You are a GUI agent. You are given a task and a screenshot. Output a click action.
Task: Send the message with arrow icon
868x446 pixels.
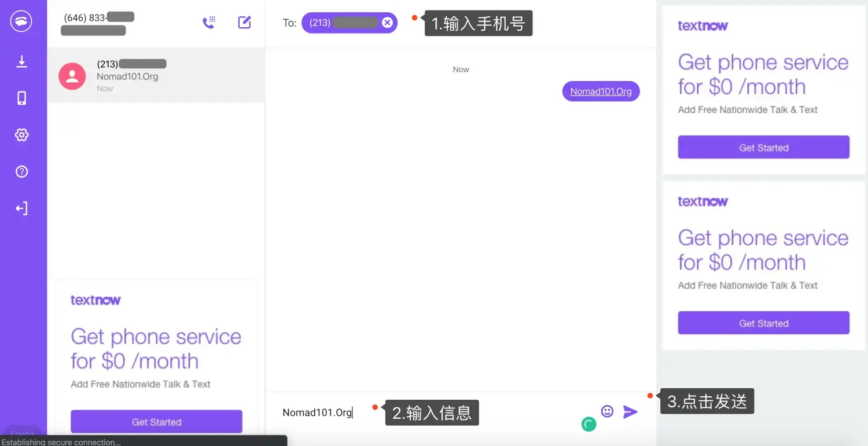(x=630, y=412)
